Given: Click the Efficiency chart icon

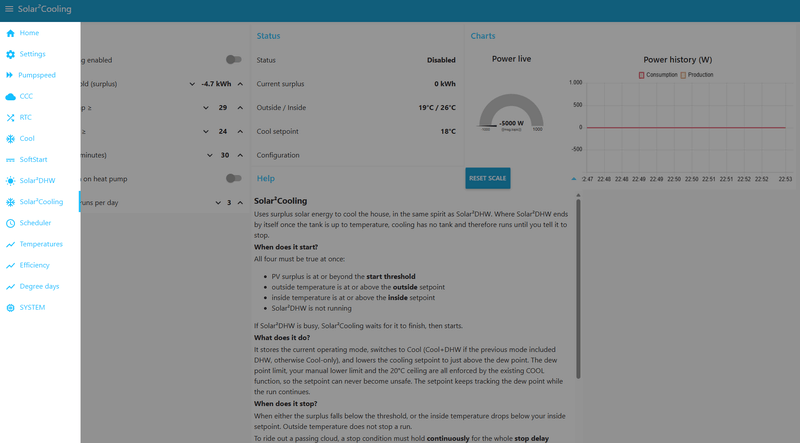Looking at the screenshot, I should [10, 265].
